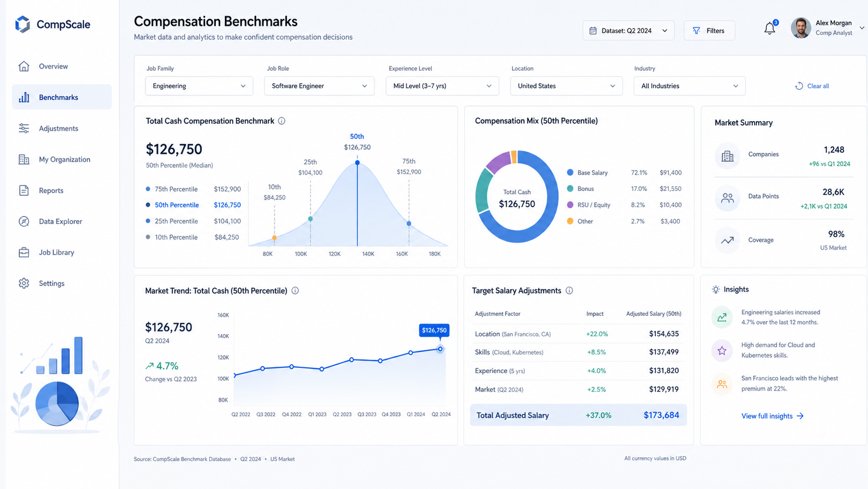Image resolution: width=868 pixels, height=489 pixels.
Task: Click the Reports document icon
Action: point(24,190)
